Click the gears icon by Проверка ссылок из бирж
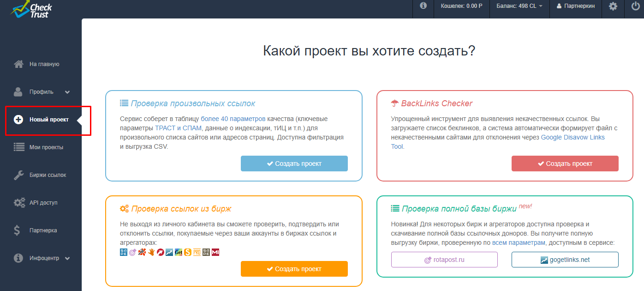 click(x=124, y=209)
